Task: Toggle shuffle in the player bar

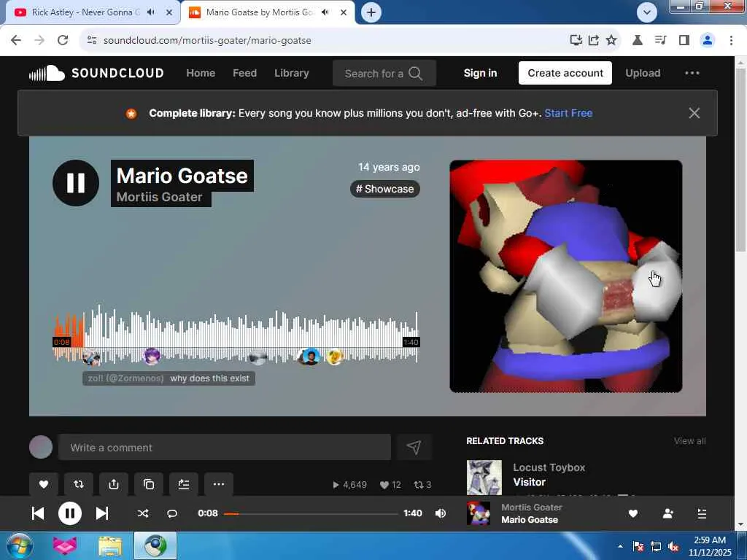Action: click(143, 513)
